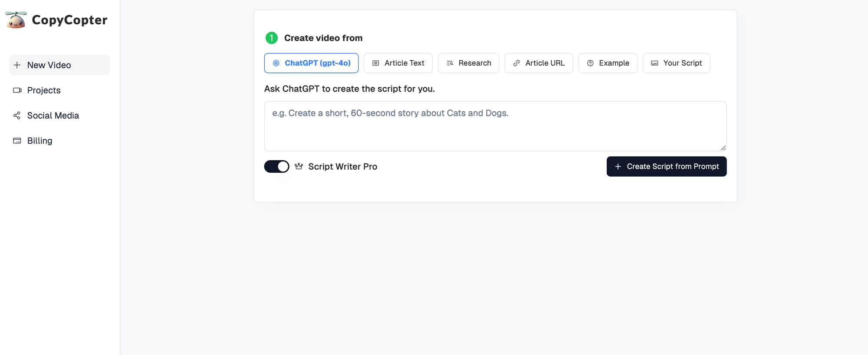Click the textarea resize handle corner
The image size is (868, 355).
[723, 148]
